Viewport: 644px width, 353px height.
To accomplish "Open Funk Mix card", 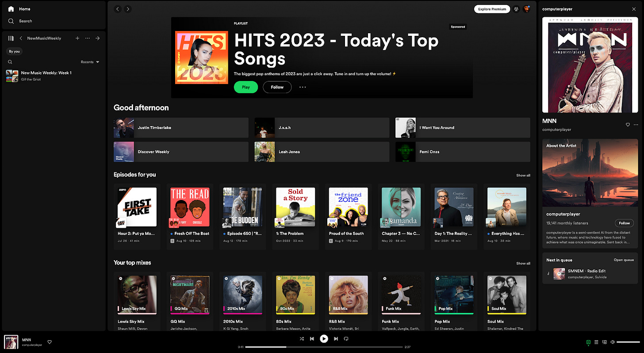I will 401,301.
